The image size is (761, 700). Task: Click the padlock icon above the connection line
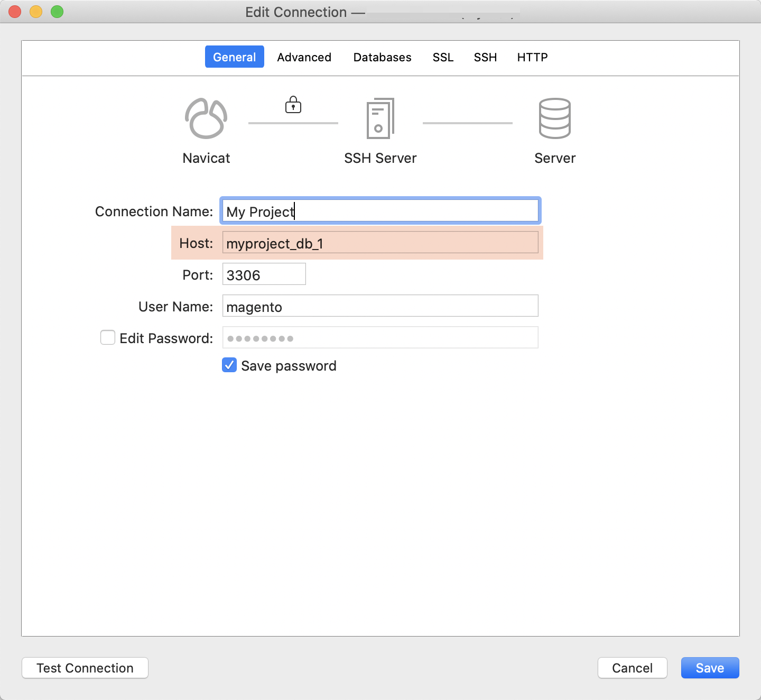tap(293, 105)
